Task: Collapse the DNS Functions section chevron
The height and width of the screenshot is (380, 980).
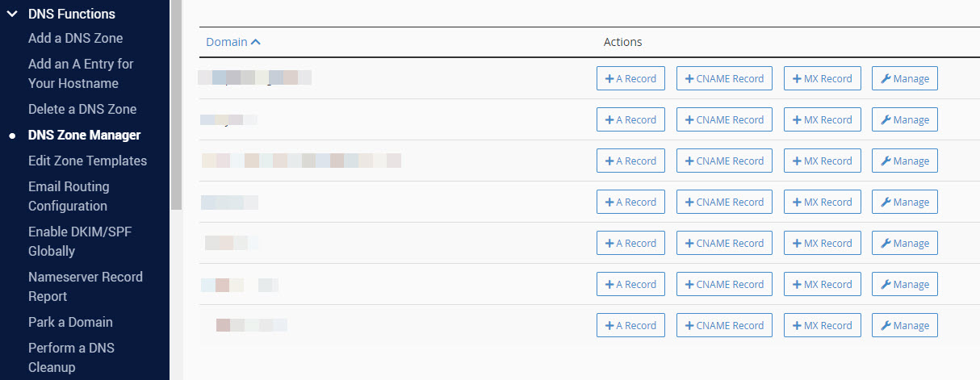Action: (12, 14)
